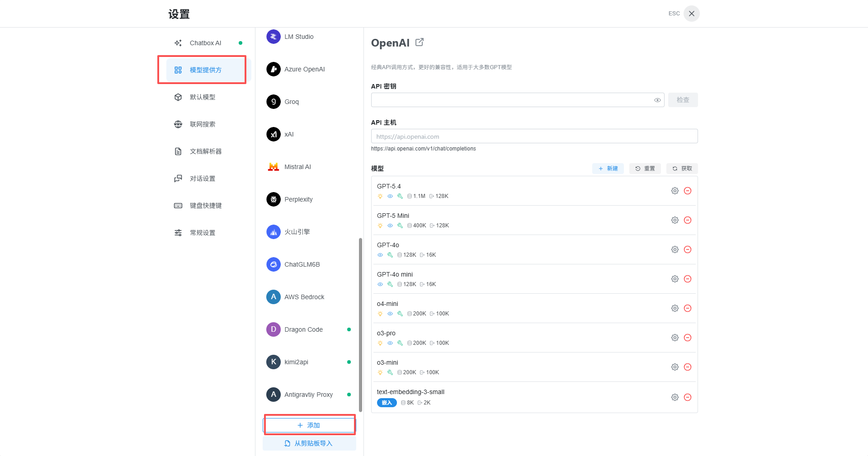Remove the GPT-5 Mini model
Image resolution: width=868 pixels, height=456 pixels.
point(688,220)
